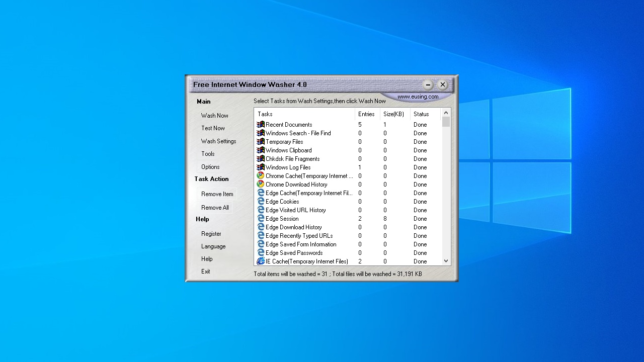Select the Edge Visited URL History text
The image size is (644, 362).
[x=296, y=210]
